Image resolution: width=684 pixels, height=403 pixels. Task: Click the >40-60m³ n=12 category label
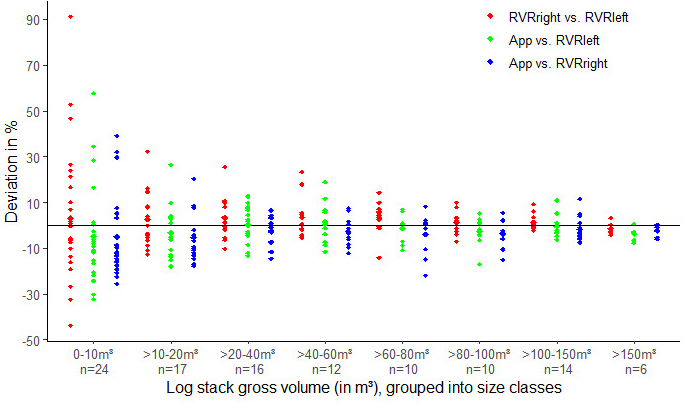pyautogui.click(x=324, y=361)
